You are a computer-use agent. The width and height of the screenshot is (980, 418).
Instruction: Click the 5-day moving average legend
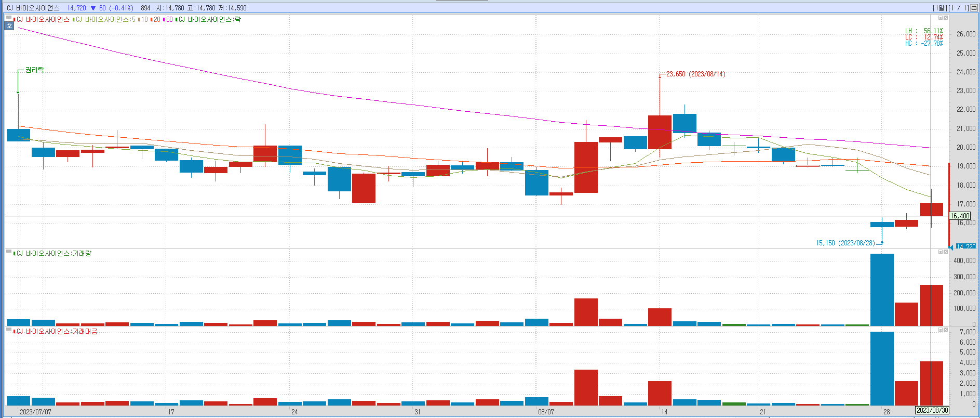[x=105, y=19]
